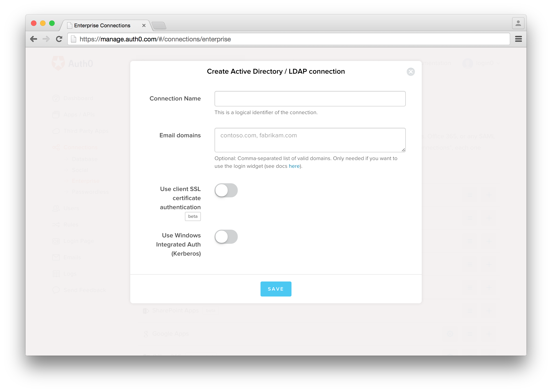The height and width of the screenshot is (392, 552).
Task: Click the Connection Name input field
Action: point(310,99)
